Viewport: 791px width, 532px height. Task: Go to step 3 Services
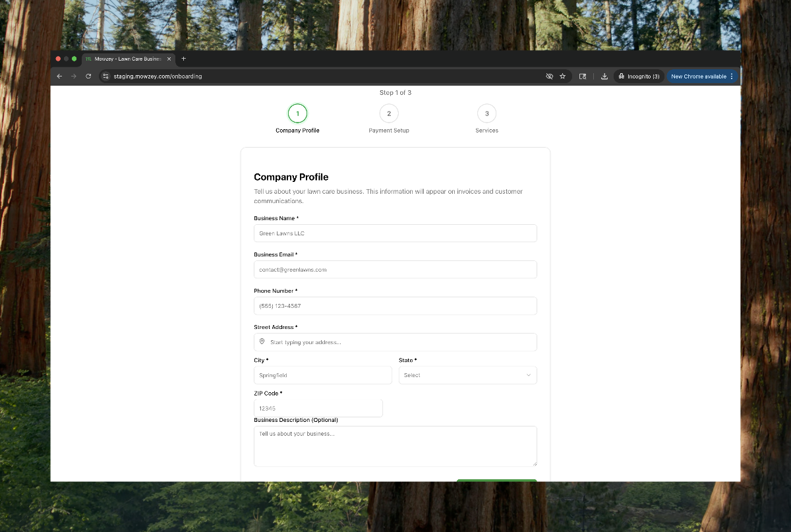click(486, 113)
